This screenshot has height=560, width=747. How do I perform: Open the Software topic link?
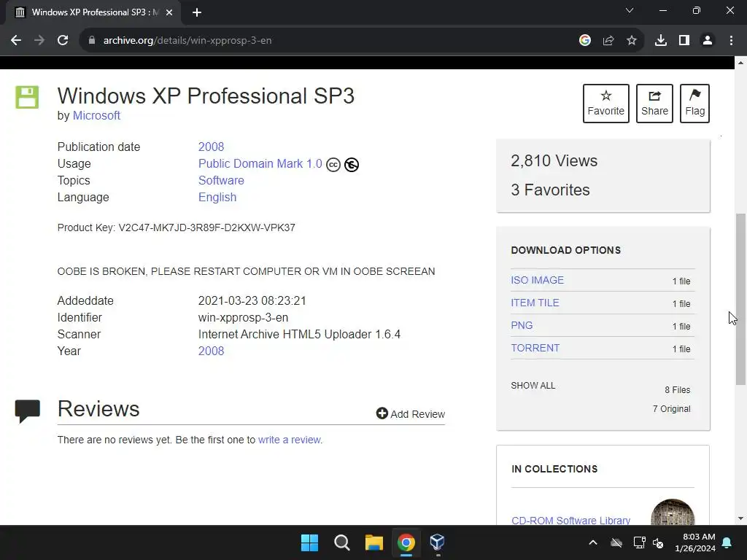click(221, 181)
